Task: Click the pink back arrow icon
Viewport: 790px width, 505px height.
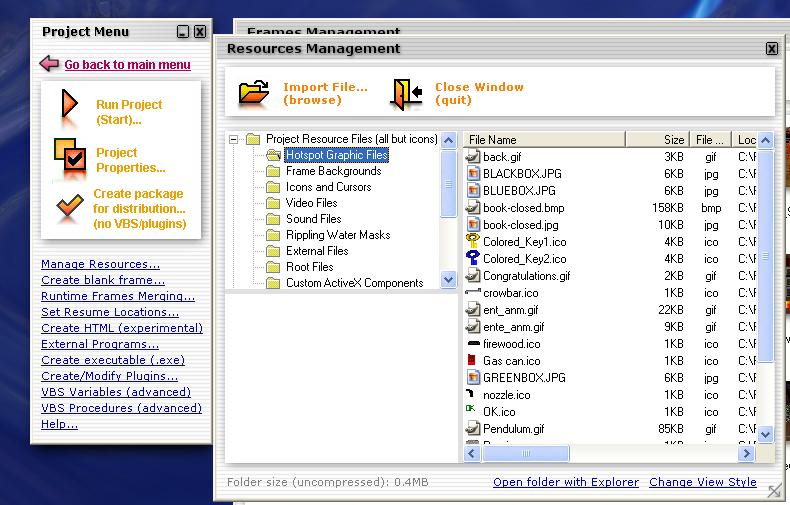Action: (49, 64)
